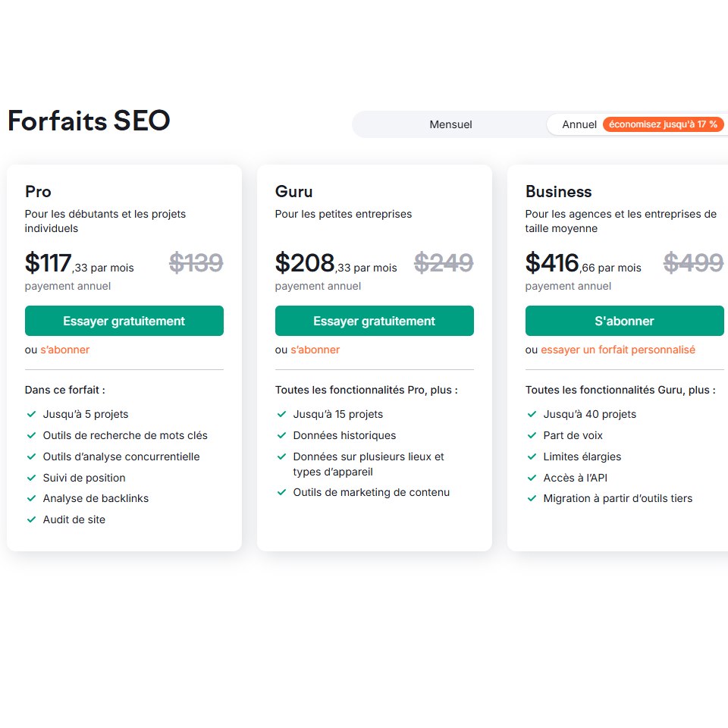Select the Annuel billing option
The width and height of the screenshot is (728, 728).
(x=579, y=124)
